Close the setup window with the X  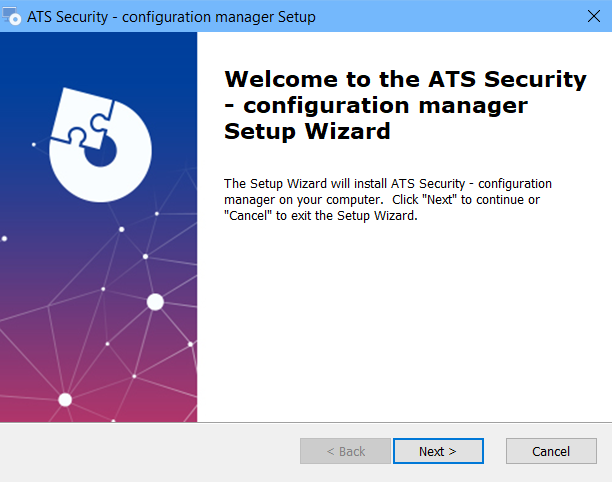click(x=594, y=16)
